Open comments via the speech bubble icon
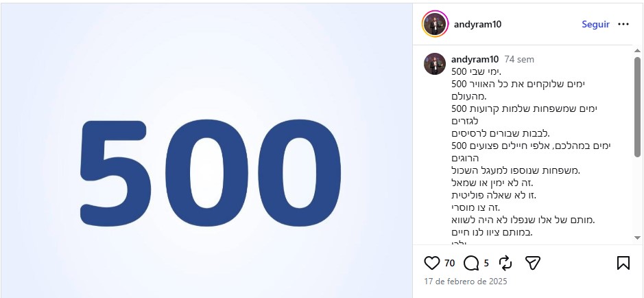644x298 pixels. (x=470, y=263)
